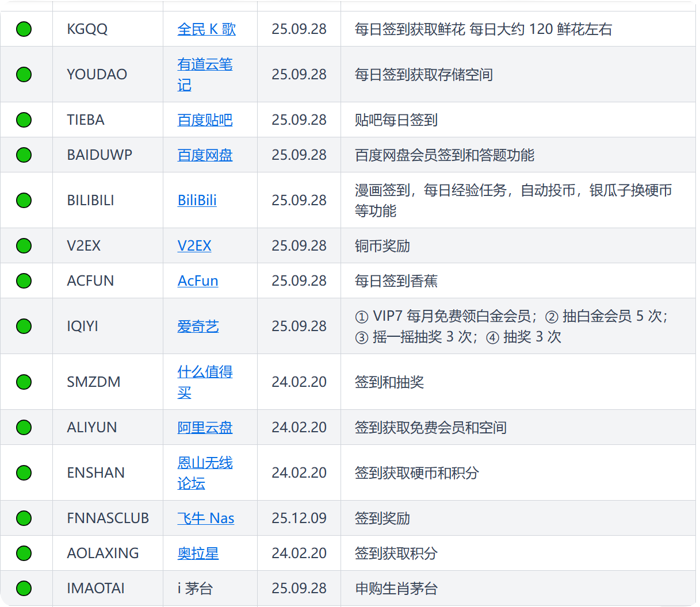Image resolution: width=700 pixels, height=607 pixels.
Task: Click the green status dot for TIEBA
Action: [x=24, y=120]
